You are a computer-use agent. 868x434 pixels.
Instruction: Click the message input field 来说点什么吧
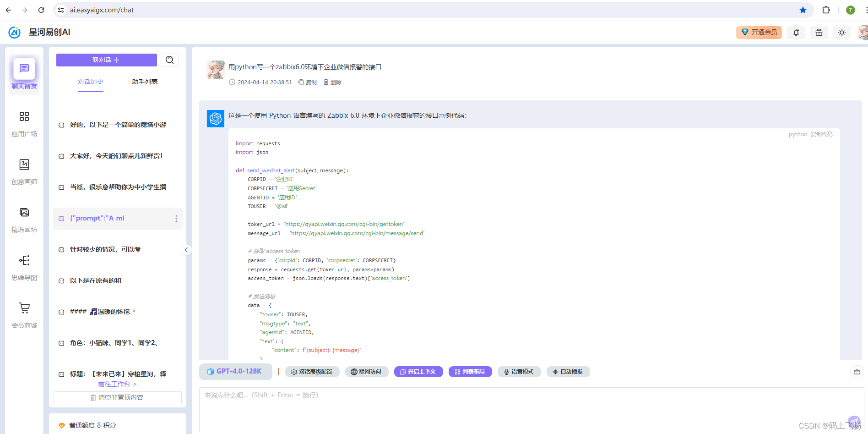532,409
